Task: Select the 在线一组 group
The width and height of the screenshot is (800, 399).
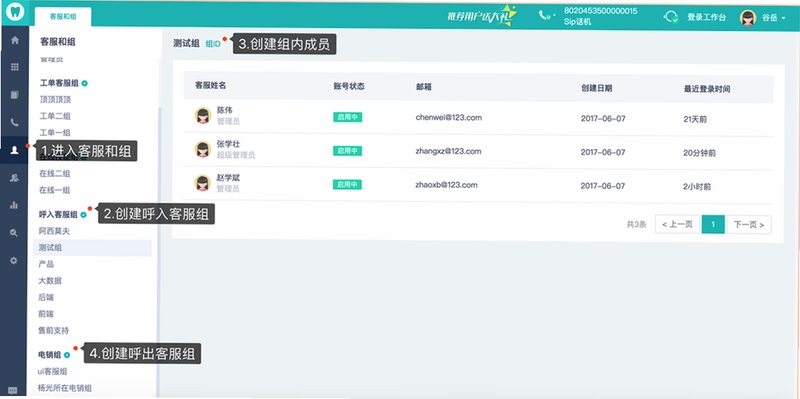Action: 55,190
